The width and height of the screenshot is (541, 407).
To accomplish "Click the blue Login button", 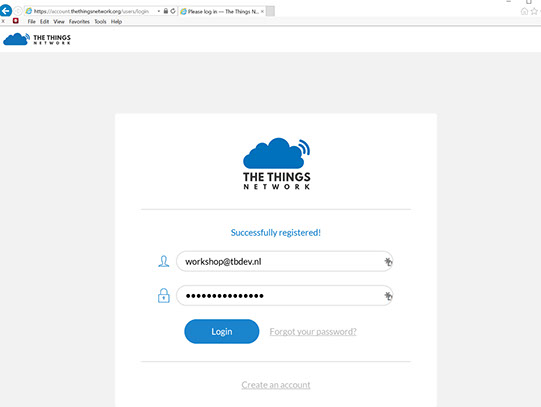I will [222, 331].
